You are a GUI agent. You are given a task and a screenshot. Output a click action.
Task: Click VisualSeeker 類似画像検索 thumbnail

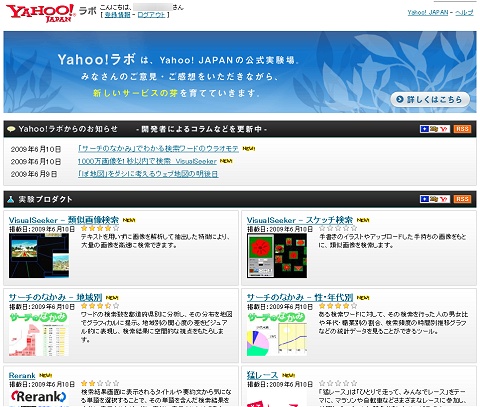point(39,255)
